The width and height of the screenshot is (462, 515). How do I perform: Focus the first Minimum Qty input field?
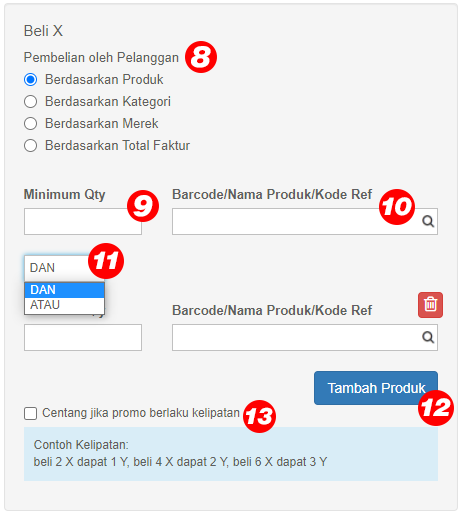(83, 222)
